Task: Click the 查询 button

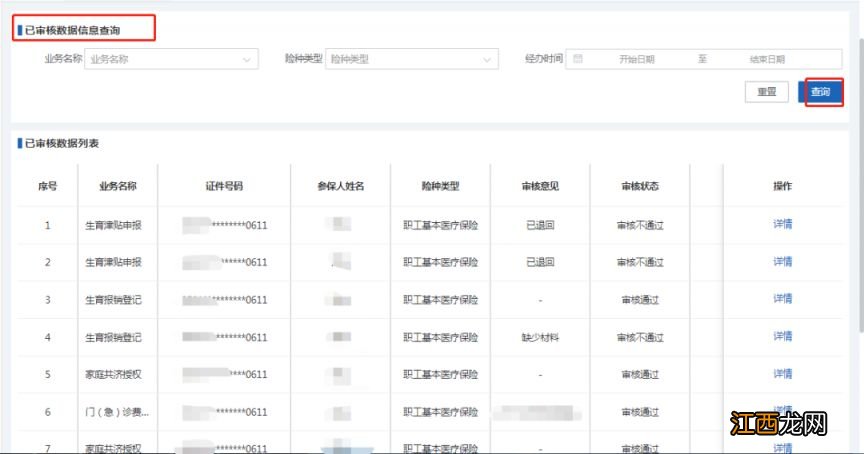Action: (x=820, y=91)
